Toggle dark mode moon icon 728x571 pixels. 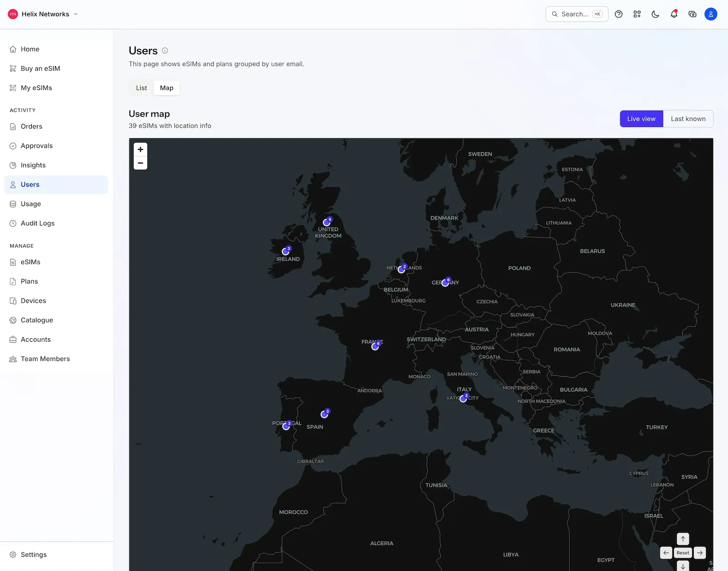pos(656,14)
